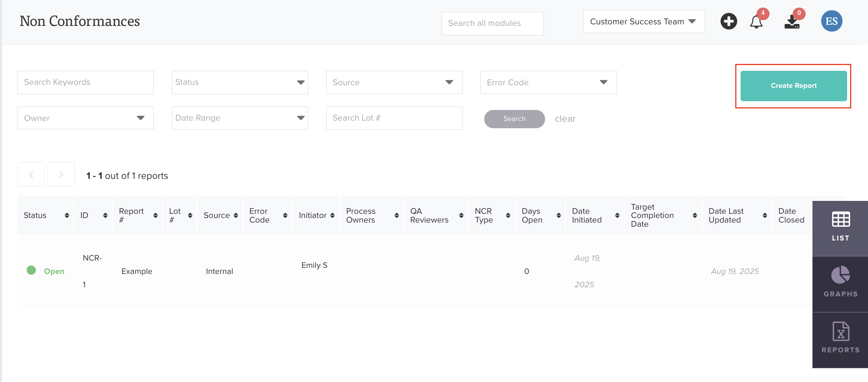
Task: Focus the Search Lot # field
Action: [394, 118]
